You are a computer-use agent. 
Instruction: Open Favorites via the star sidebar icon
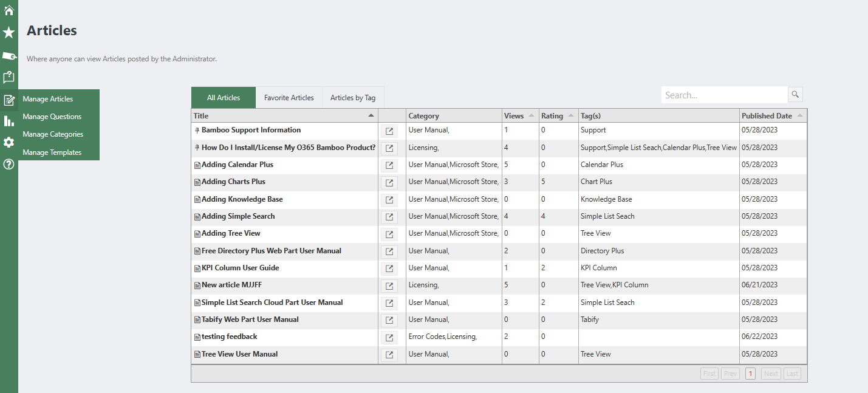tap(9, 33)
